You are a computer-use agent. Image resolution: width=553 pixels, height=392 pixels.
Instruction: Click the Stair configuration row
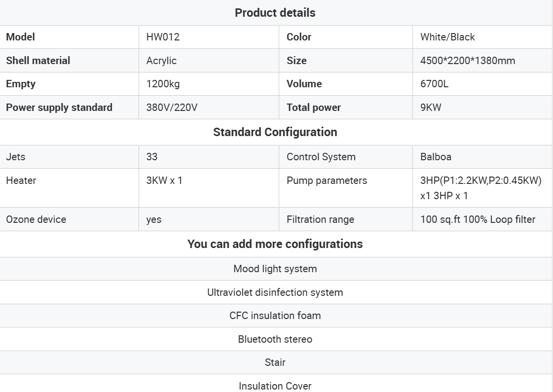click(275, 362)
